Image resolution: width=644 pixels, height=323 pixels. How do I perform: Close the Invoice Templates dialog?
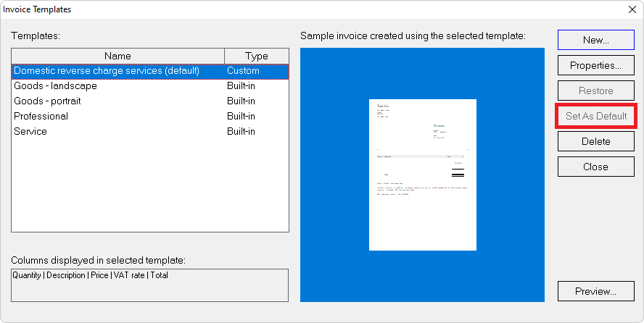coord(595,167)
